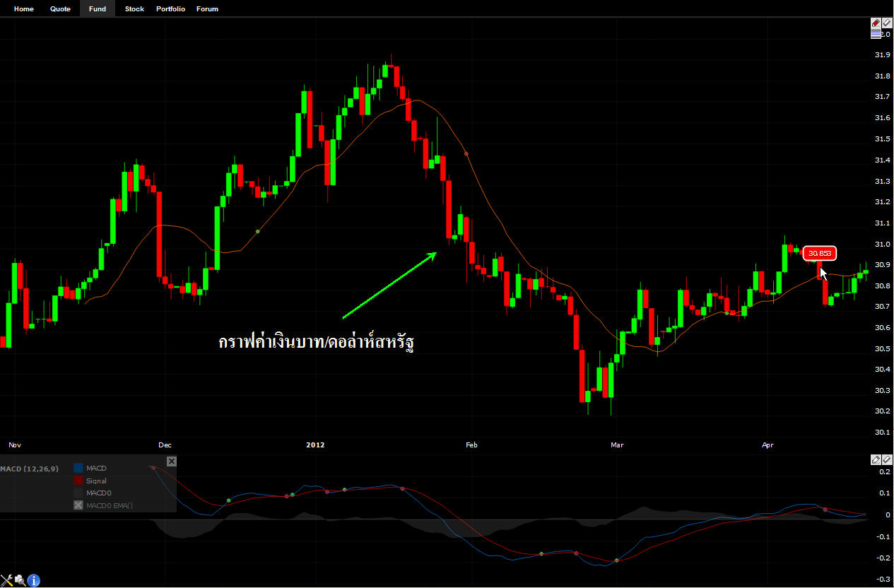Image resolution: width=894 pixels, height=588 pixels.
Task: Open the blue info icon
Action: [x=33, y=580]
